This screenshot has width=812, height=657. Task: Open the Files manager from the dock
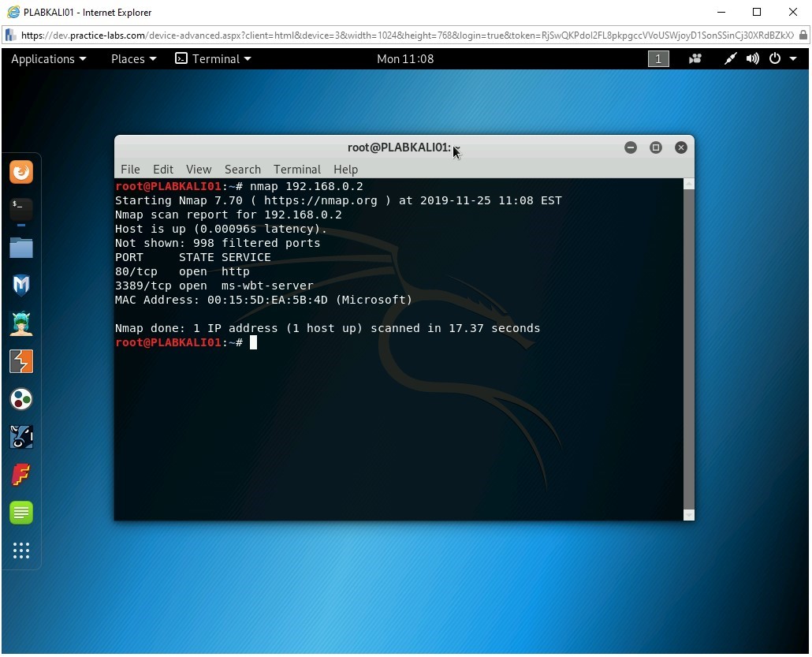(21, 248)
